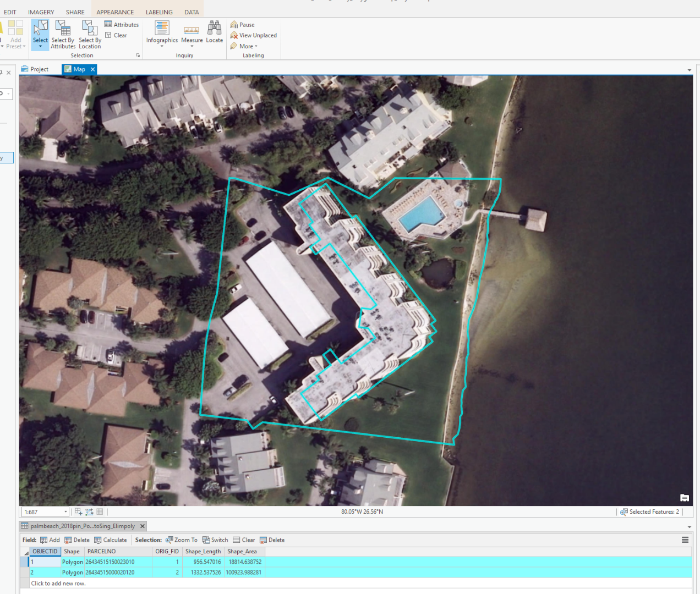Open Select By Location tool
The height and width of the screenshot is (594, 700).
coord(90,35)
